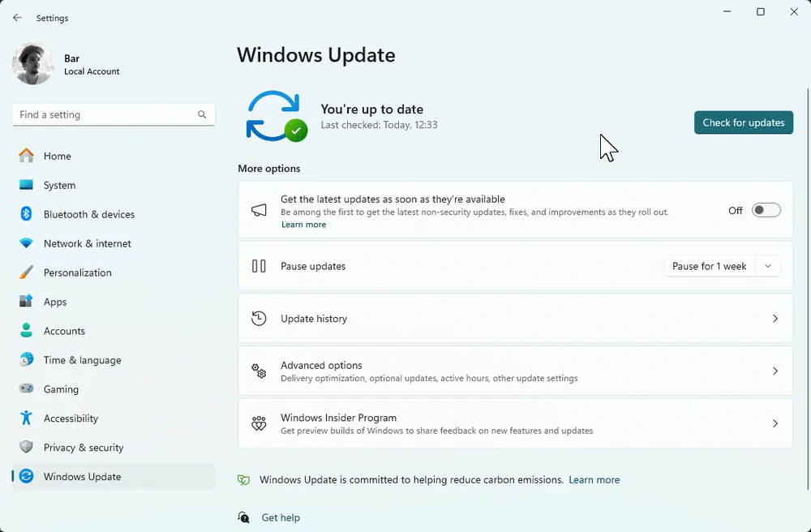Open Privacy & security label

(84, 447)
